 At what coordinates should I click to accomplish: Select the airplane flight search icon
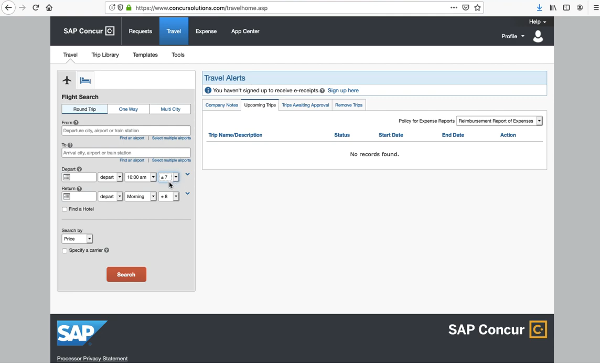67,80
